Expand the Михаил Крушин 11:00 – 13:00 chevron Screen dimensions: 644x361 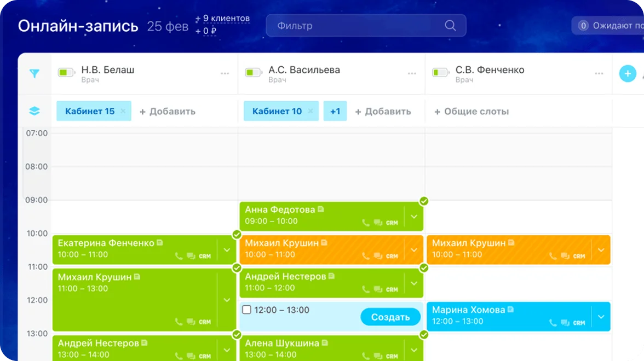227,300
